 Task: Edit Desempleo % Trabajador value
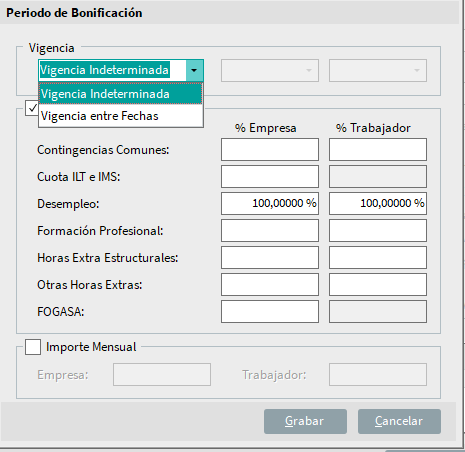tap(378, 203)
